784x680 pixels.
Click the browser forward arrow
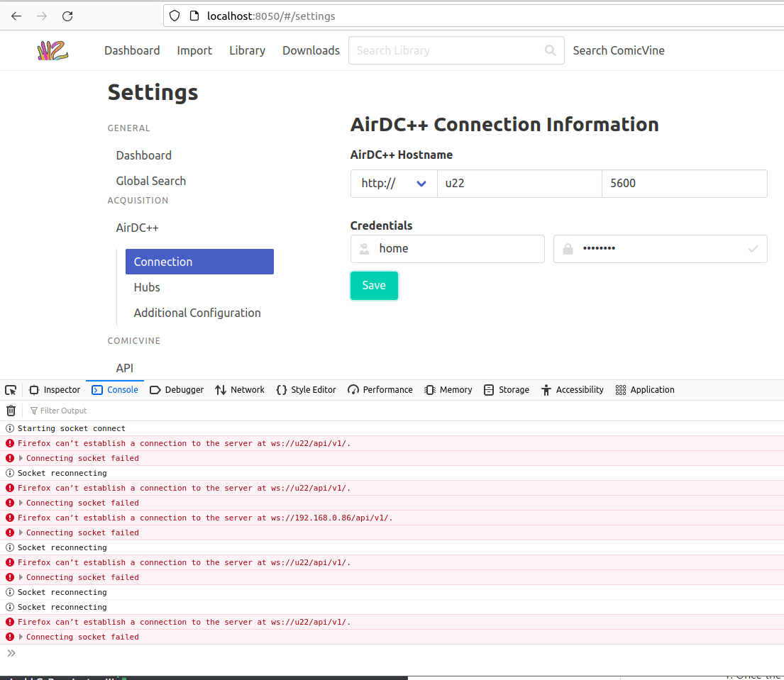click(x=42, y=16)
